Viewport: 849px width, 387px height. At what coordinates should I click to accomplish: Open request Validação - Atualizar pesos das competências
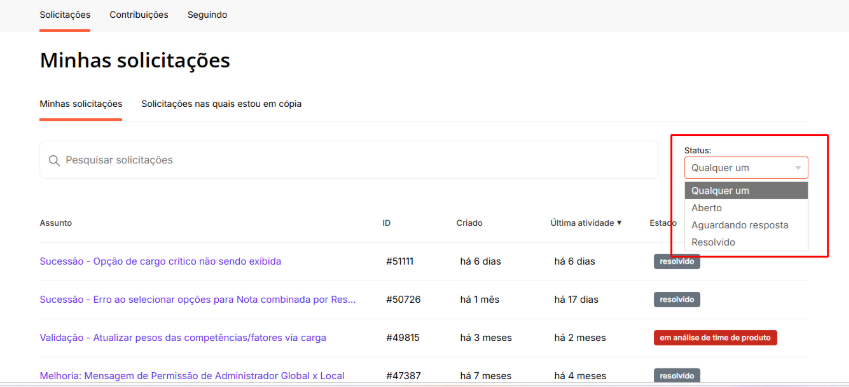pyautogui.click(x=183, y=338)
